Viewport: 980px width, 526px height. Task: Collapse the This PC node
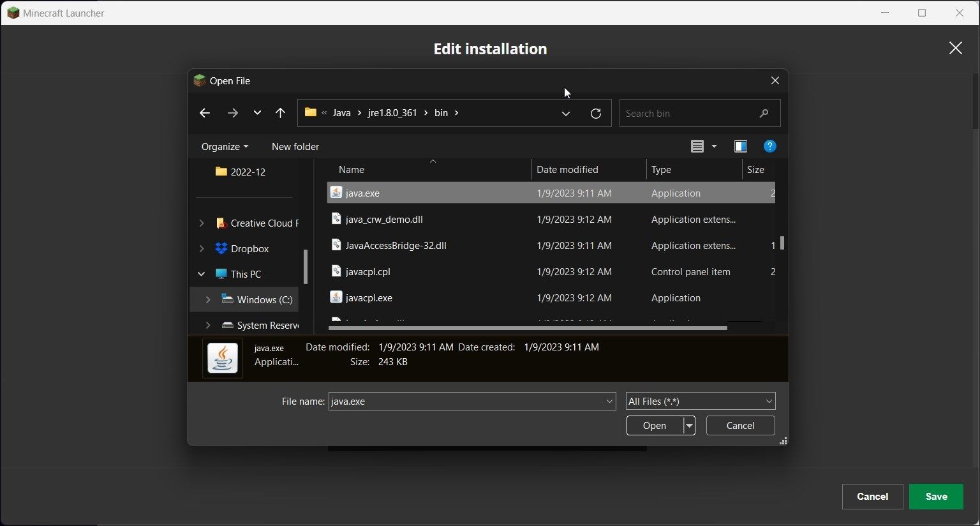tap(202, 274)
